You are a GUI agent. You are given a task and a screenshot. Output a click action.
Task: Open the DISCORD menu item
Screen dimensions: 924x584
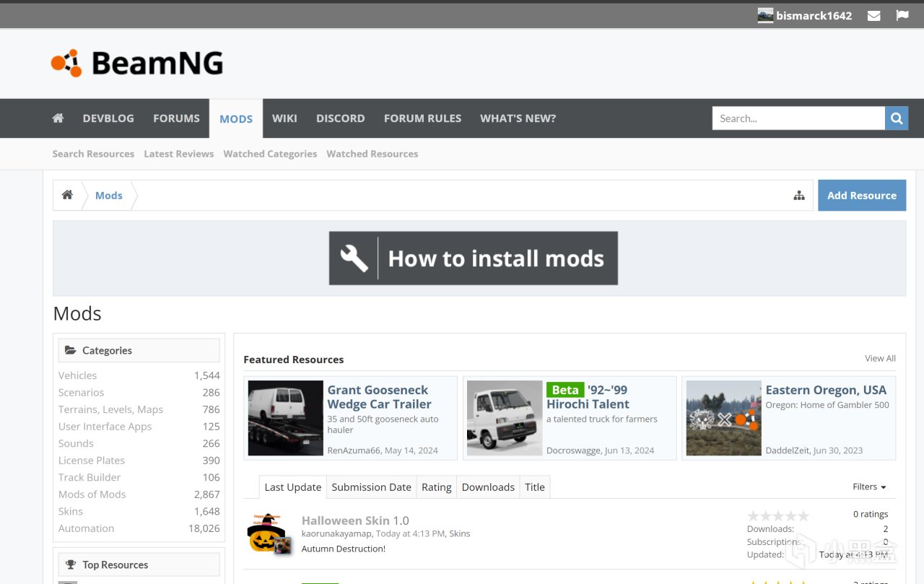click(340, 118)
